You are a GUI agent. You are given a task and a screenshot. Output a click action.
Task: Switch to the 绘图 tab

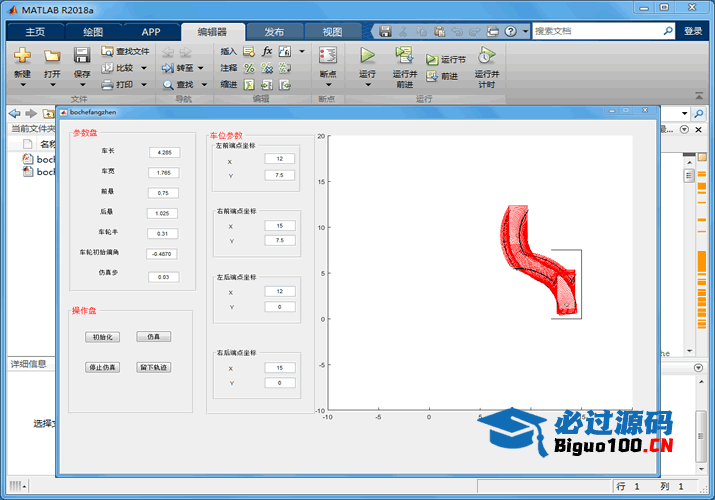pos(93,32)
